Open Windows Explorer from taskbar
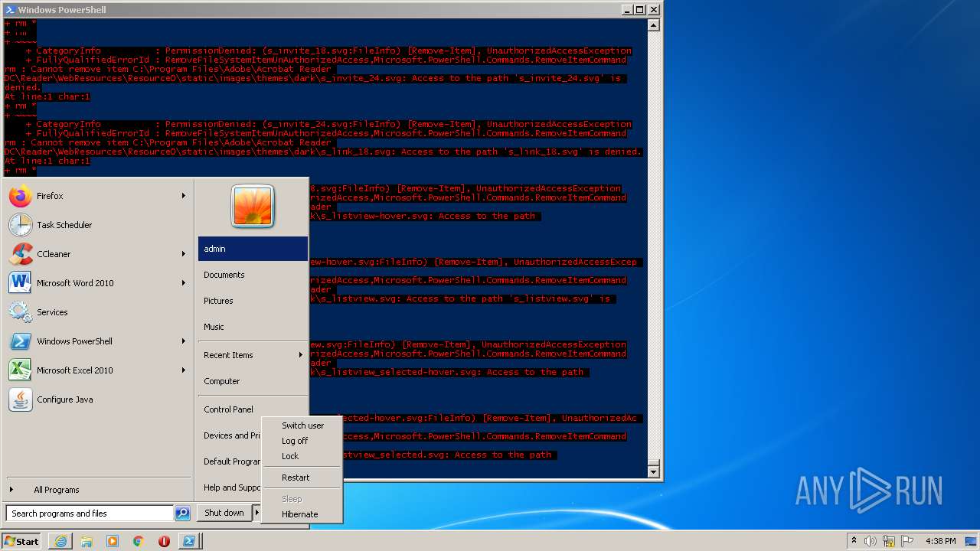This screenshot has width=980, height=551. coord(87,541)
